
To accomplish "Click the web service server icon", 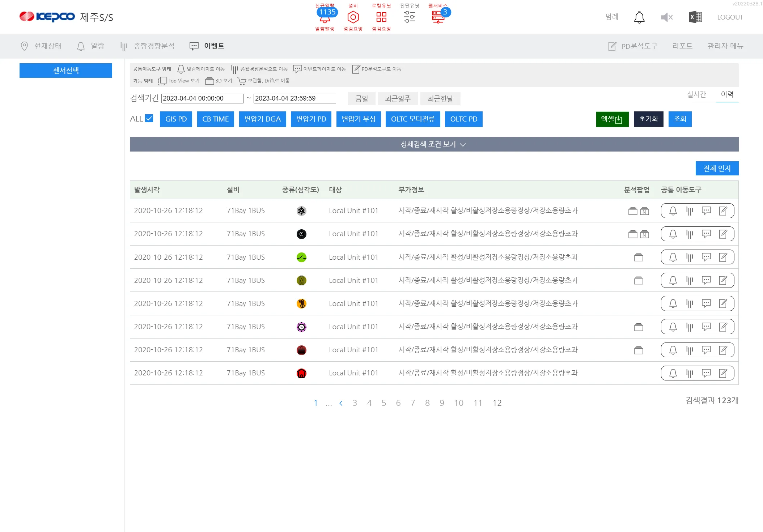I will coord(438,17).
